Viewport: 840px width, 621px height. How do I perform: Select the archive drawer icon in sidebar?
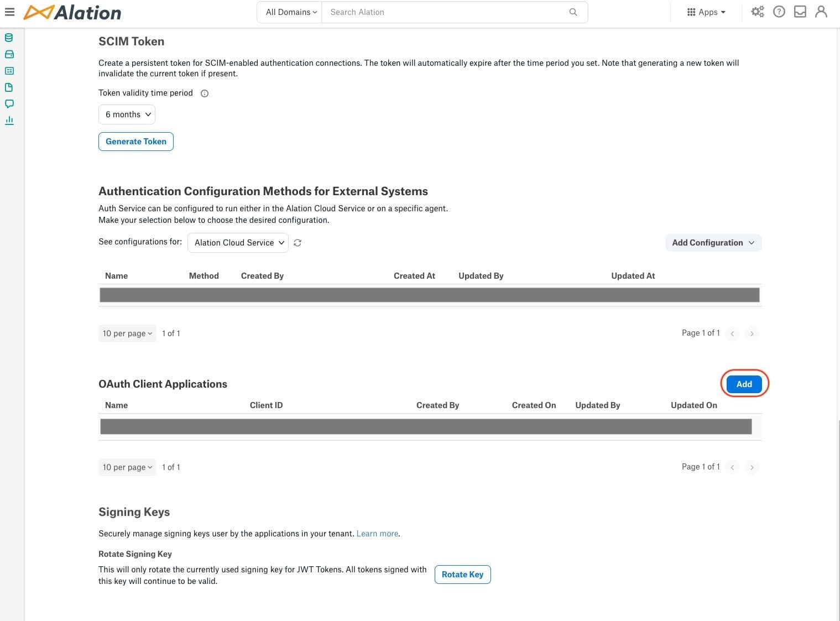point(9,54)
